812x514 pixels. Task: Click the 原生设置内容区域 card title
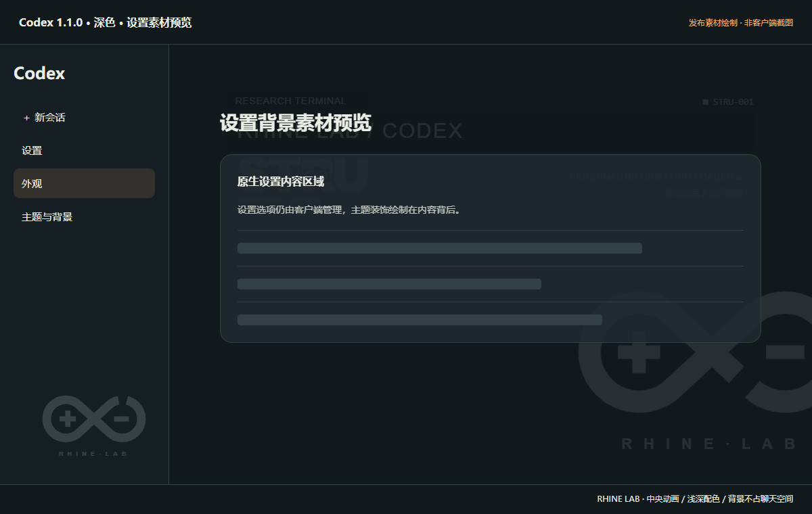coord(281,182)
